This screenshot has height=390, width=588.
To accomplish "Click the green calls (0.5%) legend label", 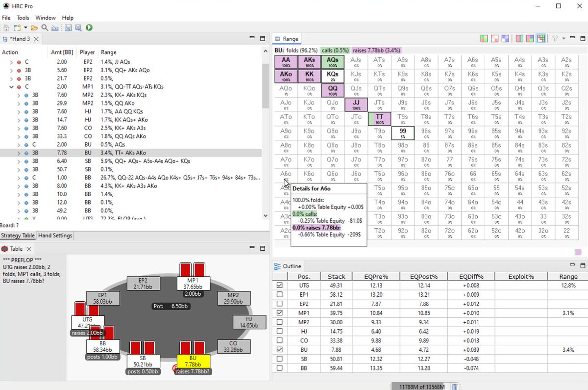I will (x=335, y=50).
